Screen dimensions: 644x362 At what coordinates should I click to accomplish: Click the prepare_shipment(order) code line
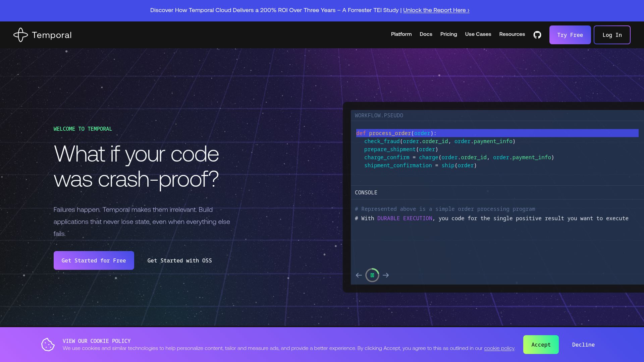[401, 149]
